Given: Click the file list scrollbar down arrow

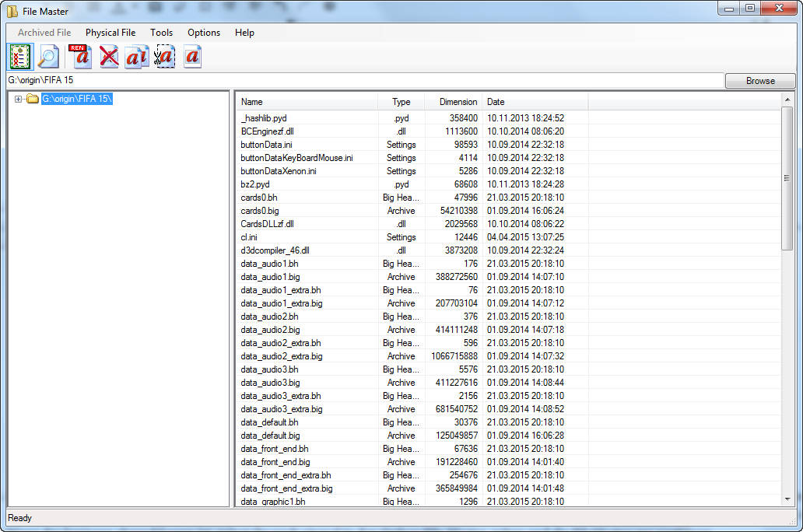Looking at the screenshot, I should (787, 499).
